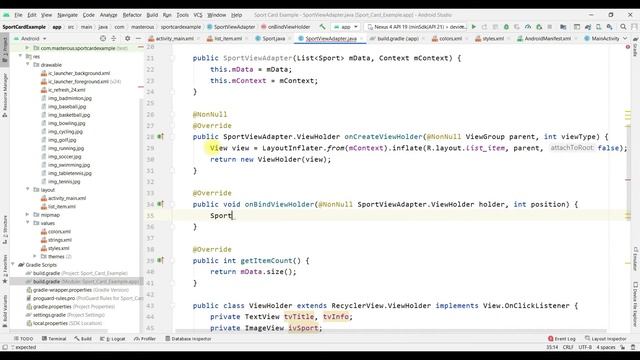Viewport: 640px width, 360px height.
Task: Hide the Project panel with minus icon
Action: click(x=138, y=38)
